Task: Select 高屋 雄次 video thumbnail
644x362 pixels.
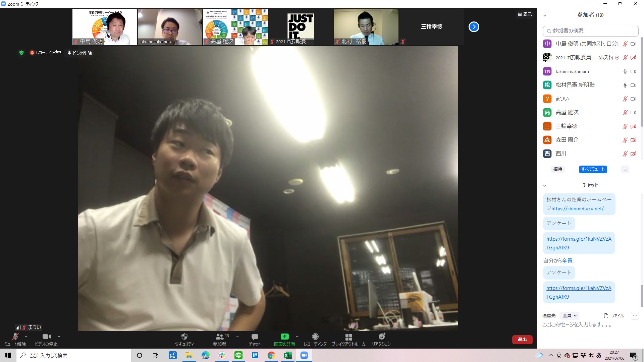Action: [235, 27]
